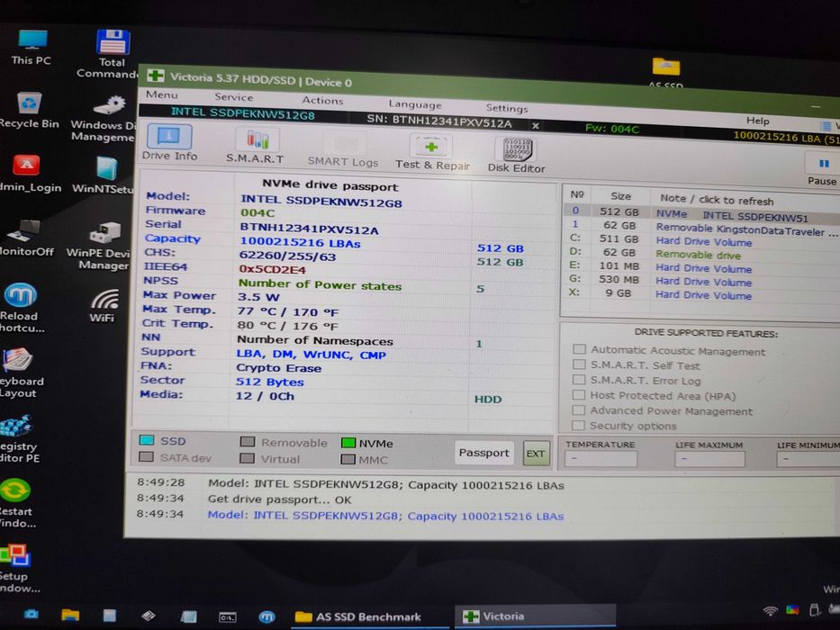Click the 'Get drive passport... OK' log line
The height and width of the screenshot is (630, 840).
tap(280, 499)
